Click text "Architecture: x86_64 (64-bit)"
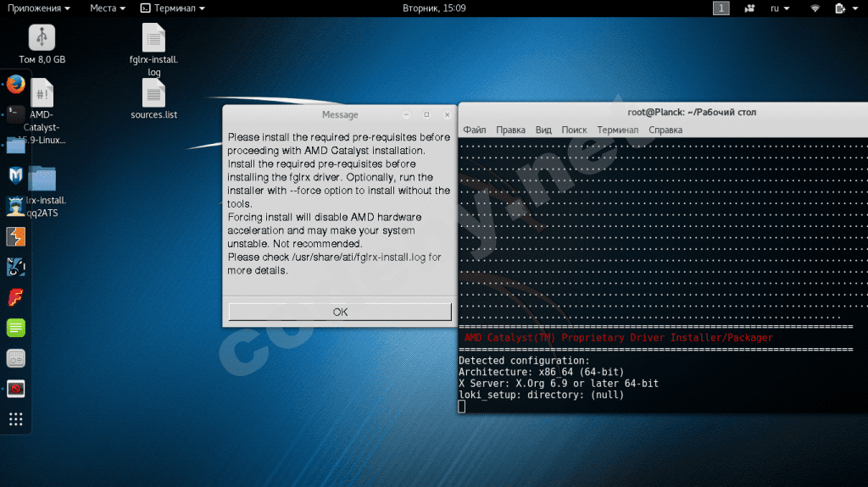This screenshot has width=868, height=487. pos(542,372)
